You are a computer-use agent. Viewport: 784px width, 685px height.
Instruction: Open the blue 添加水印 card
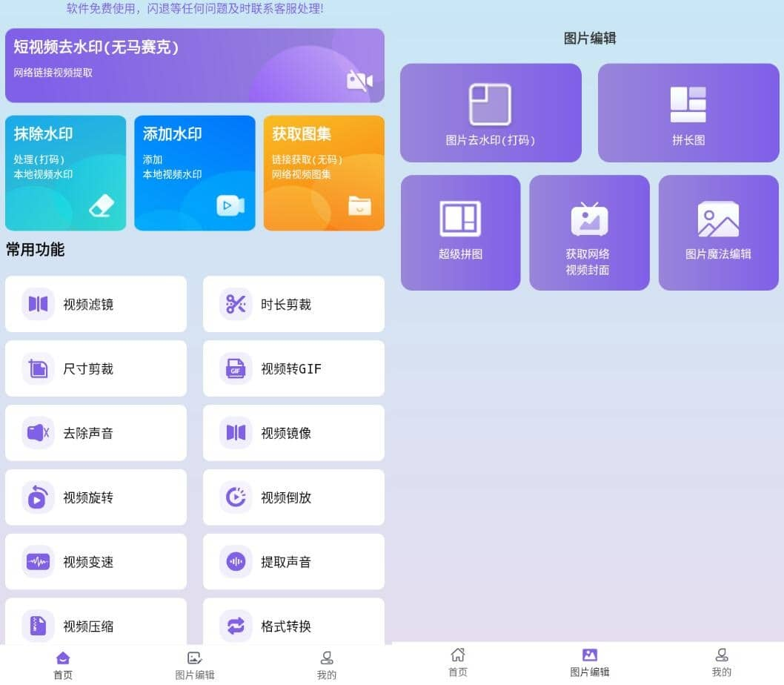[x=194, y=173]
